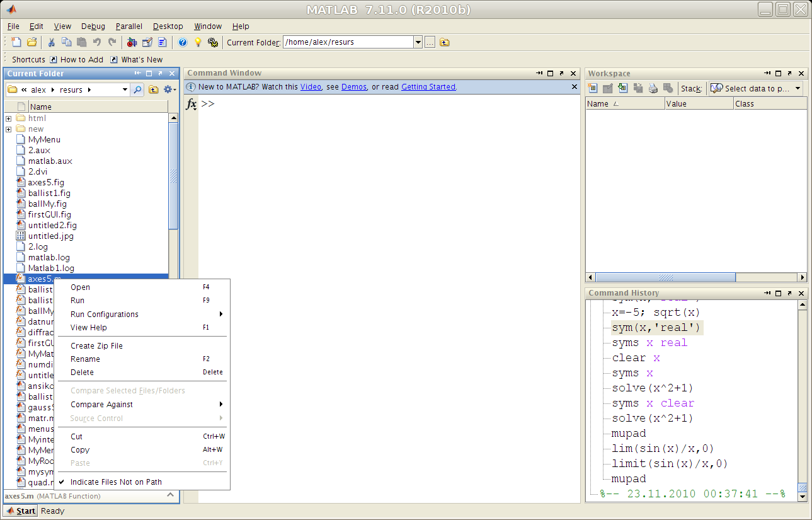This screenshot has width=812, height=520.
Task: Click the info icon in the MATLAB banner
Action: (192, 86)
